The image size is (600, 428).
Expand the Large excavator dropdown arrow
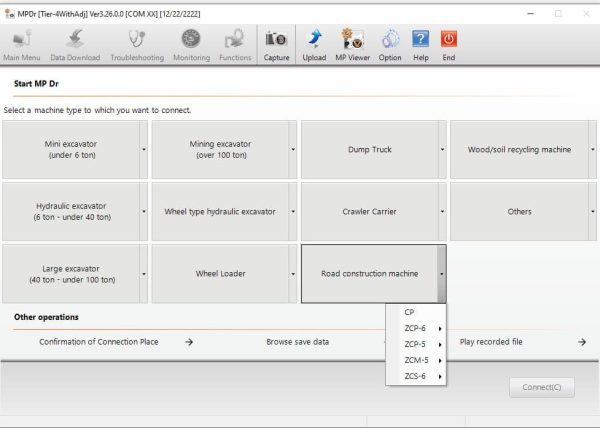(x=143, y=274)
